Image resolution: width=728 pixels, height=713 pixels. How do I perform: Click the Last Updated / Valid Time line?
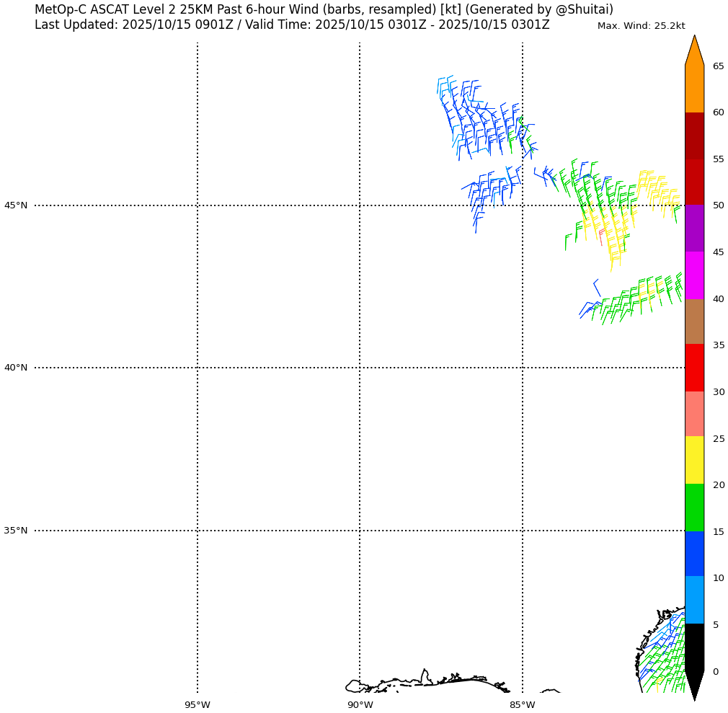[292, 25]
